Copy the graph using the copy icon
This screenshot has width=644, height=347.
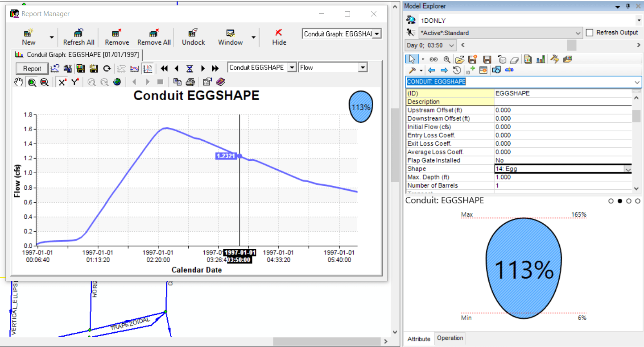[x=178, y=82]
